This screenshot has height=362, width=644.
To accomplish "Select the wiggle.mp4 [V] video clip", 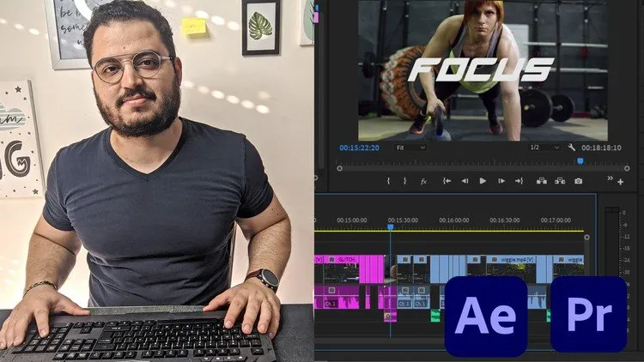I will click(512, 268).
